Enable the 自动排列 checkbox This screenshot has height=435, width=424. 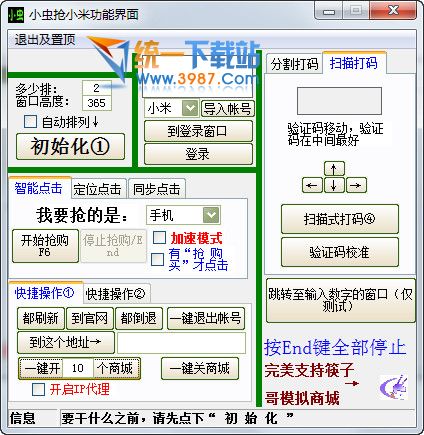[x=30, y=122]
